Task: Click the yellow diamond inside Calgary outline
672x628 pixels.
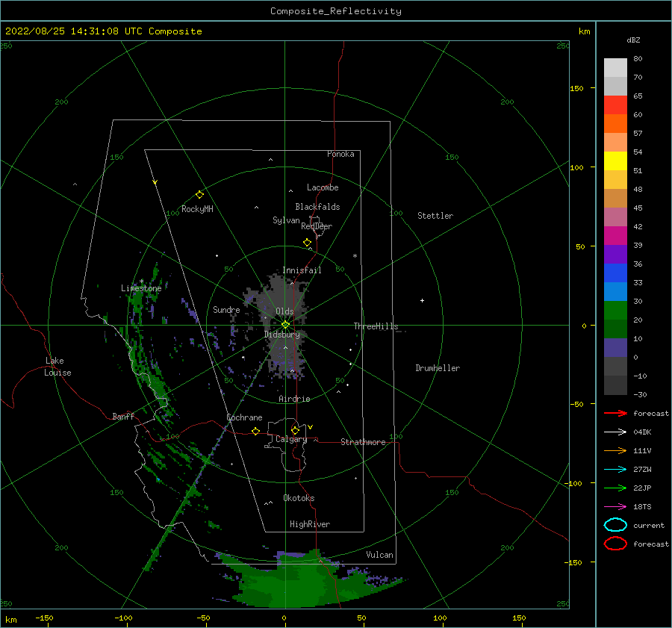Action: tap(295, 430)
